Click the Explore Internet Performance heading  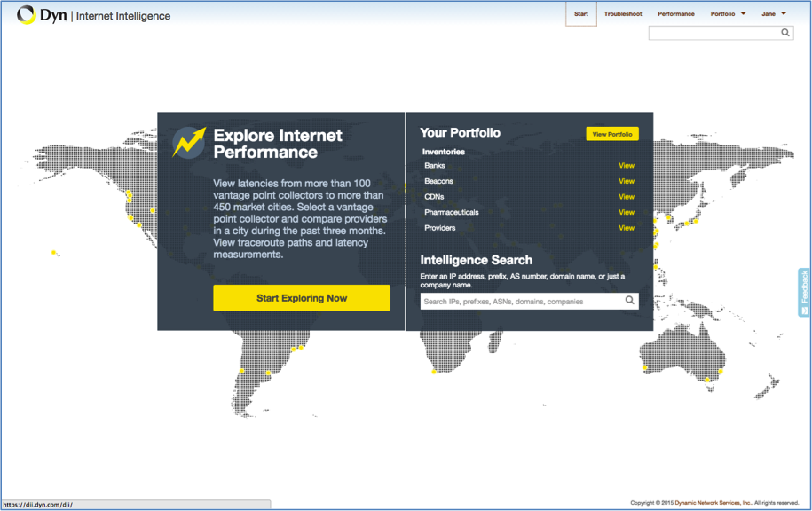278,144
